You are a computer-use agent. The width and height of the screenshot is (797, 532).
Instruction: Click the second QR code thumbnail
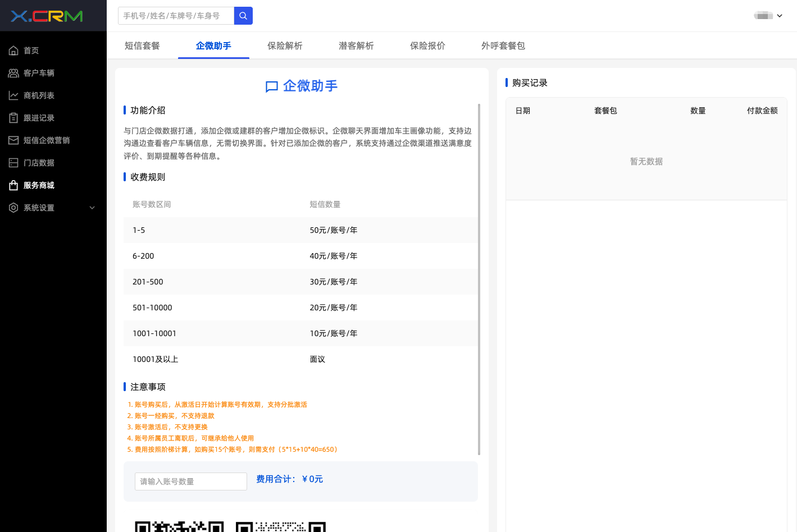281,526
